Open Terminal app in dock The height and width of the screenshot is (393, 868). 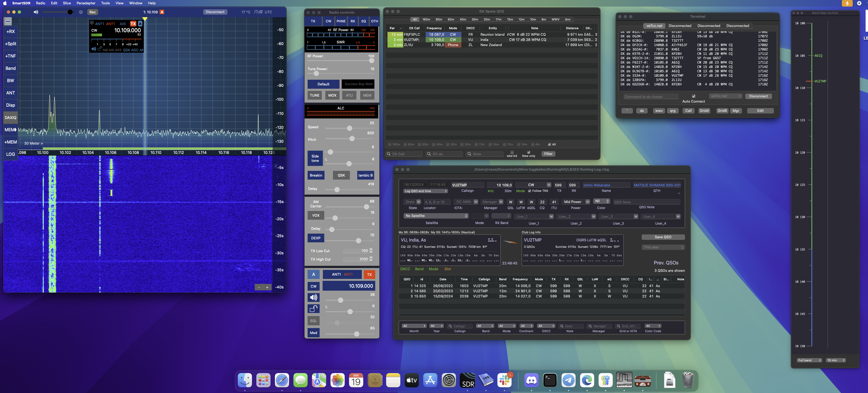click(x=550, y=380)
